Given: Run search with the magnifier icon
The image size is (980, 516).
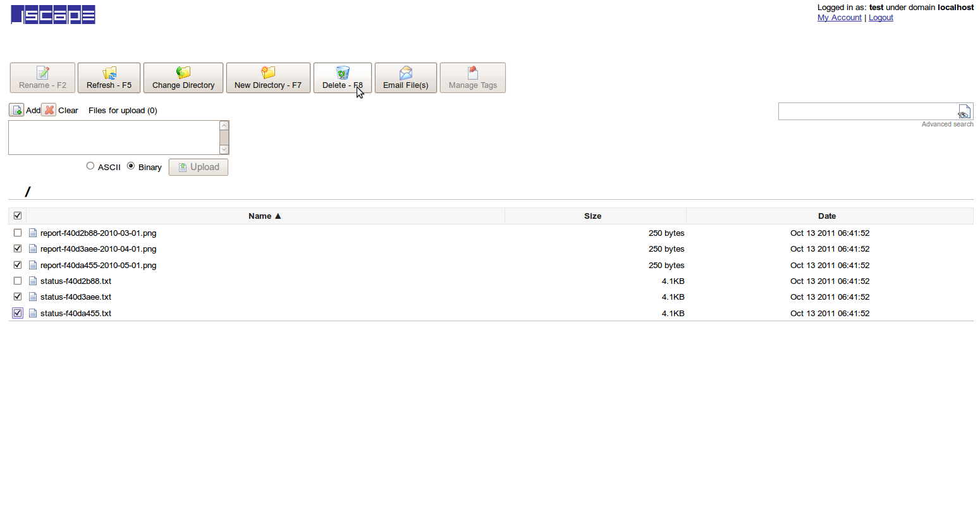Looking at the screenshot, I should (964, 111).
